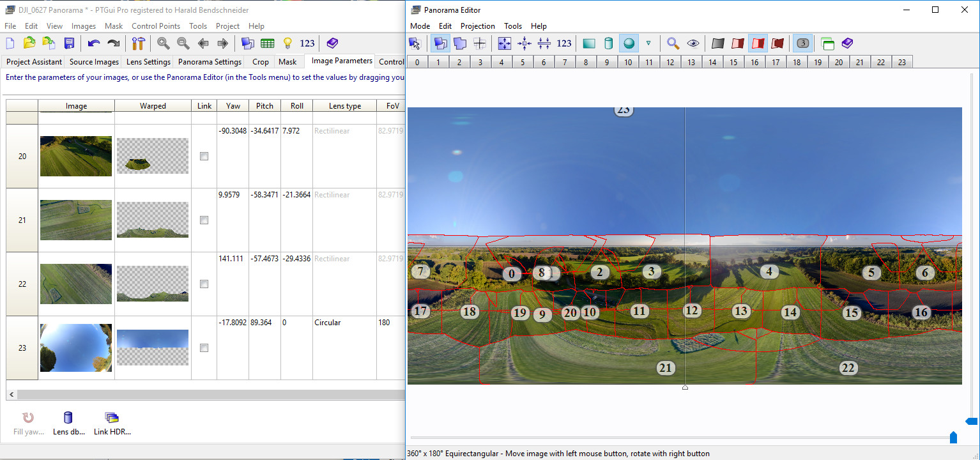Click the Link HDR button

112,423
